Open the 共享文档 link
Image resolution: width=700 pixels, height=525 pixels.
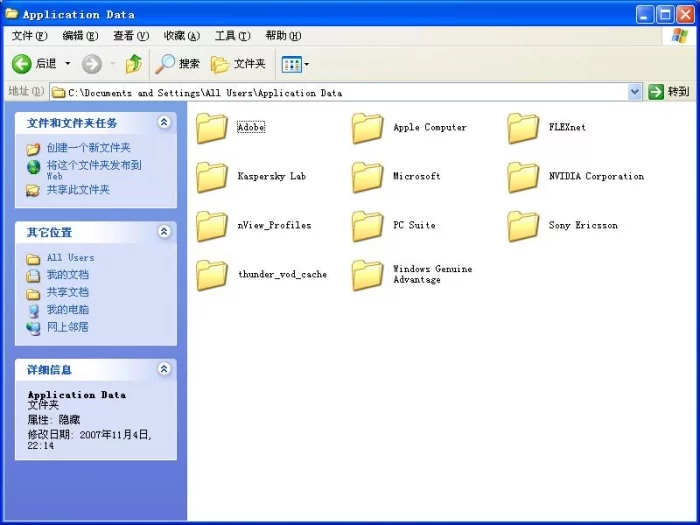tap(68, 292)
